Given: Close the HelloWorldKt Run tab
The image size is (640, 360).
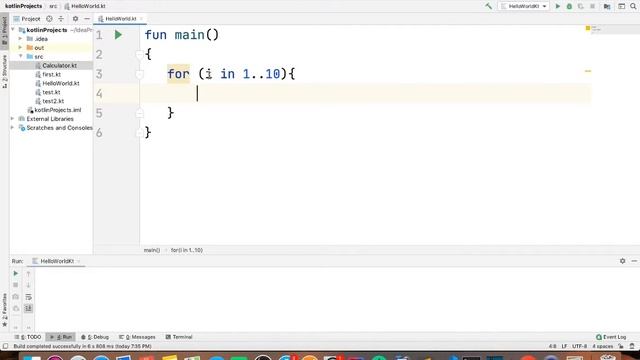Looking at the screenshot, I should [79, 261].
